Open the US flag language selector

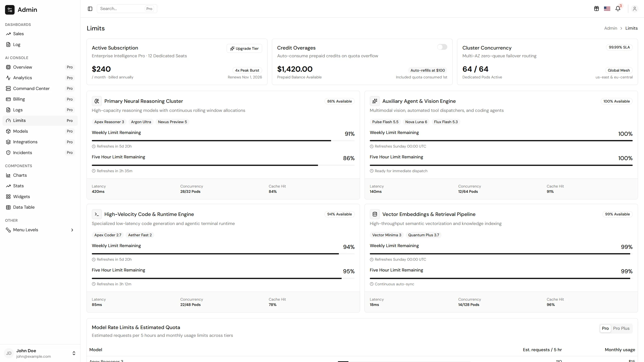pos(607,9)
